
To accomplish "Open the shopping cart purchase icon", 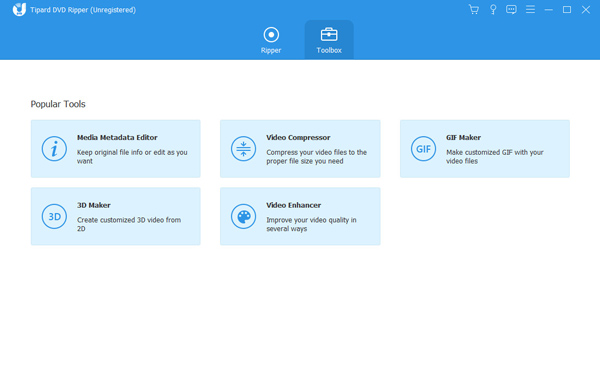I will pos(474,10).
